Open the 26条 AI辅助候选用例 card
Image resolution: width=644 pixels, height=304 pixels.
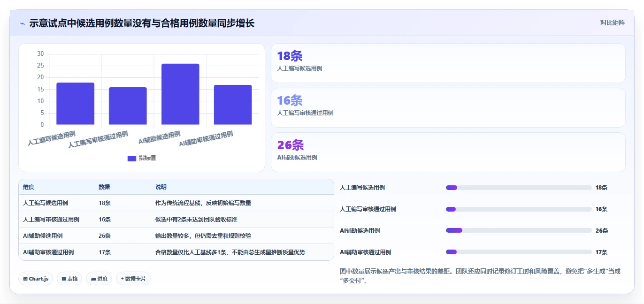(448, 152)
